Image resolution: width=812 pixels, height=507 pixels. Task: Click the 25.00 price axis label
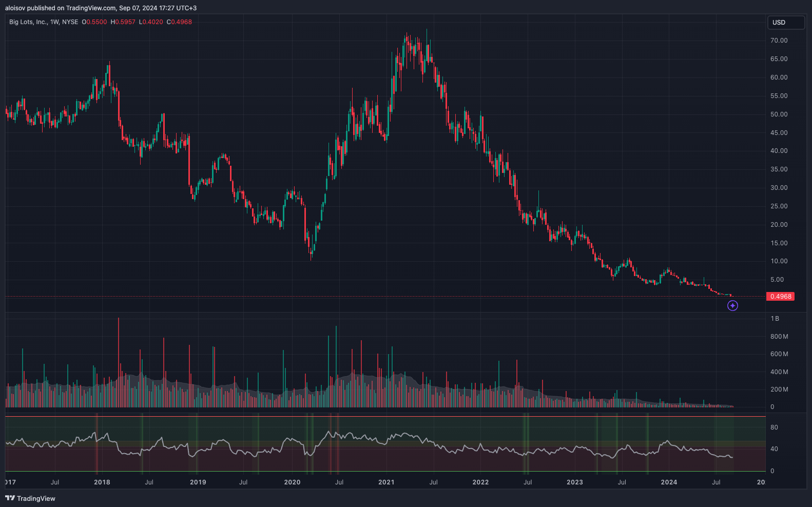[x=779, y=206]
